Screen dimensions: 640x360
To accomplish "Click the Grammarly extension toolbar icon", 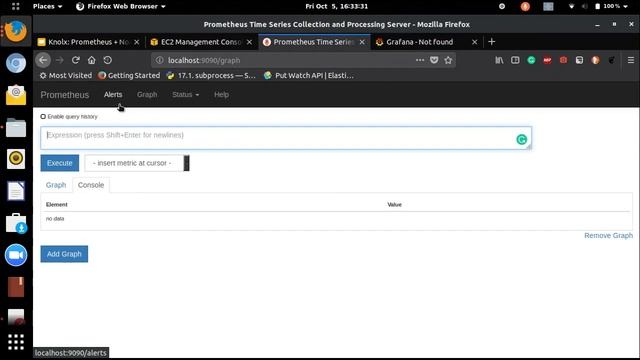I will click(x=531, y=60).
